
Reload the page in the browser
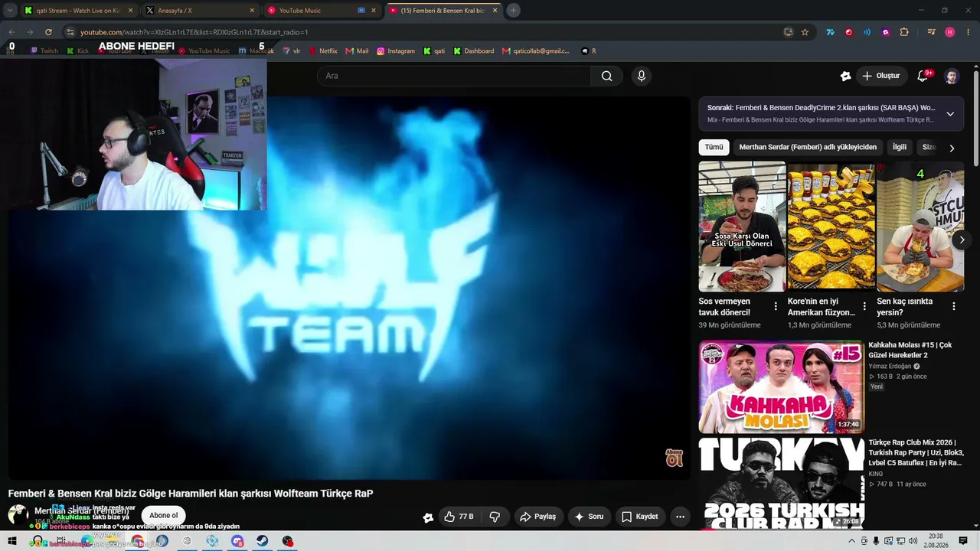click(x=48, y=32)
